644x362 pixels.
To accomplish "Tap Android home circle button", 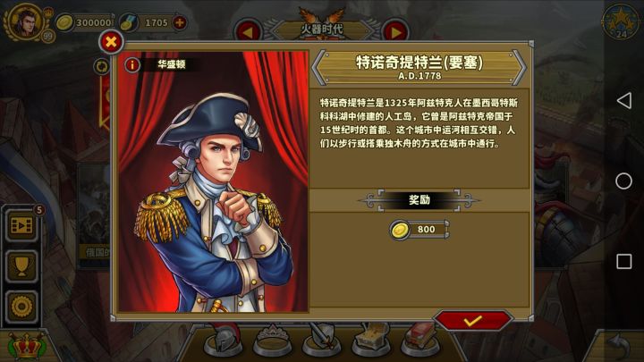I will [624, 181].
